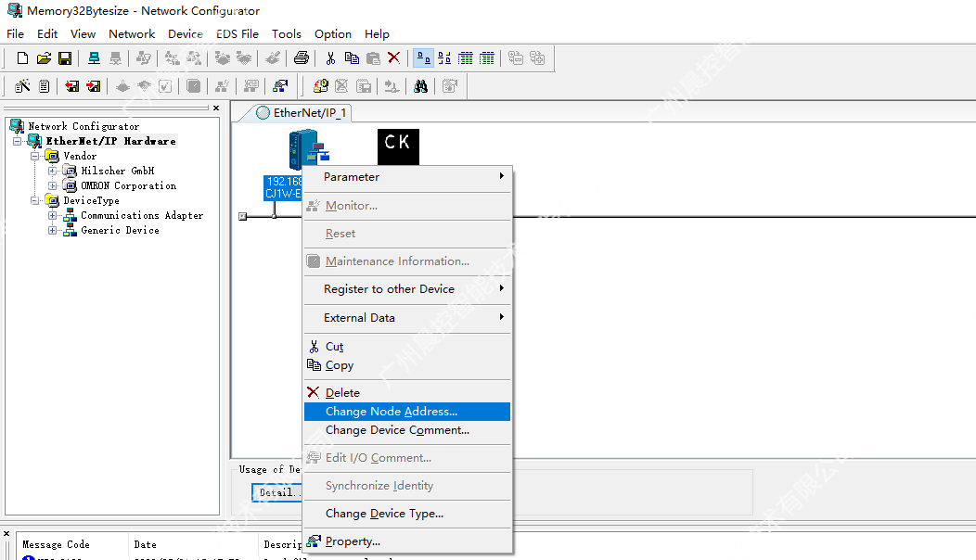Click the binoculars Find toolbar icon
Screen dimensions: 976x560
pyautogui.click(x=421, y=86)
